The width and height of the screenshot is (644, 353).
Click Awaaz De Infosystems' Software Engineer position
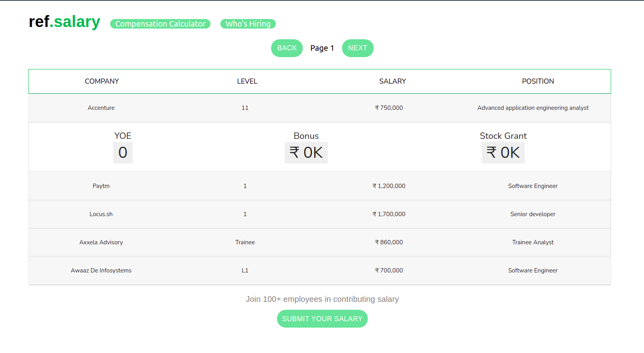(533, 271)
